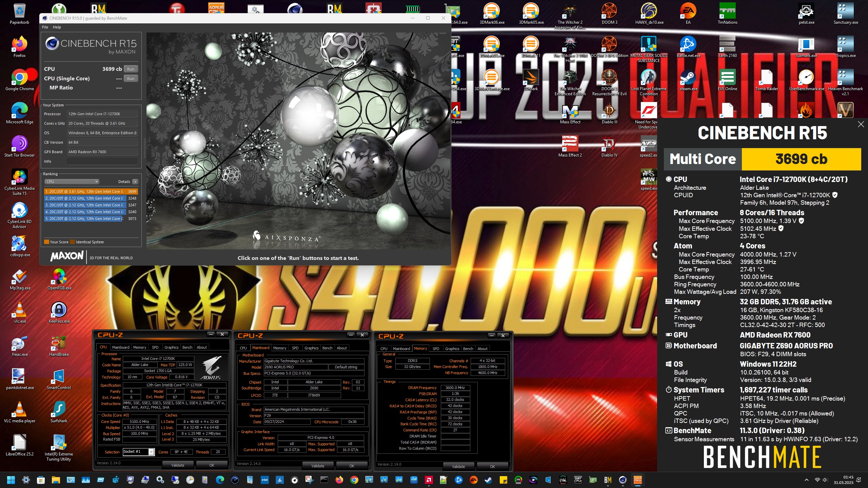Image resolution: width=868 pixels, height=488 pixels.
Task: Click the orange Your Score legend swatch
Action: click(x=47, y=242)
